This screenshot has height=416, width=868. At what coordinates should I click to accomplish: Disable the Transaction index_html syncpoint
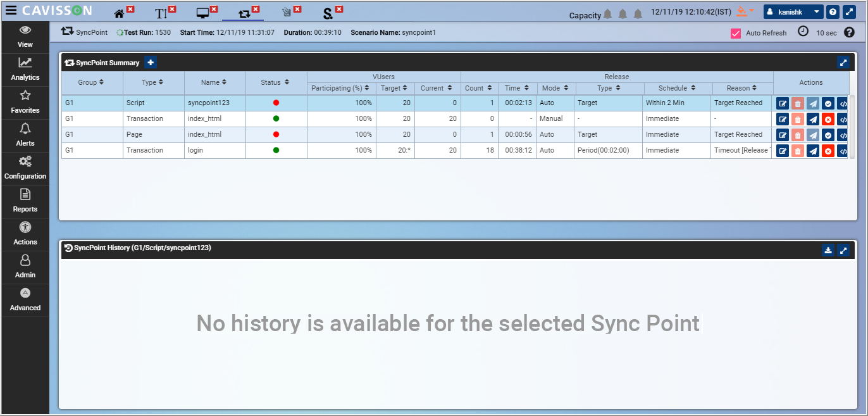(828, 119)
